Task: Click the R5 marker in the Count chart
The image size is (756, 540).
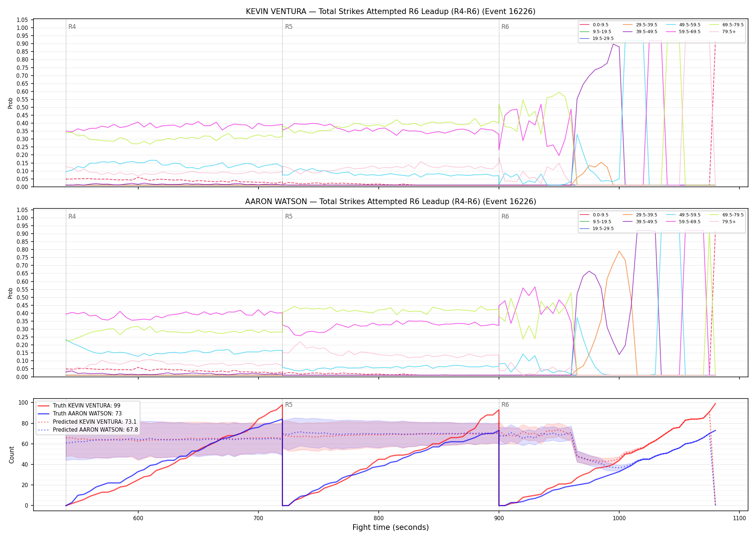Action: point(289,405)
